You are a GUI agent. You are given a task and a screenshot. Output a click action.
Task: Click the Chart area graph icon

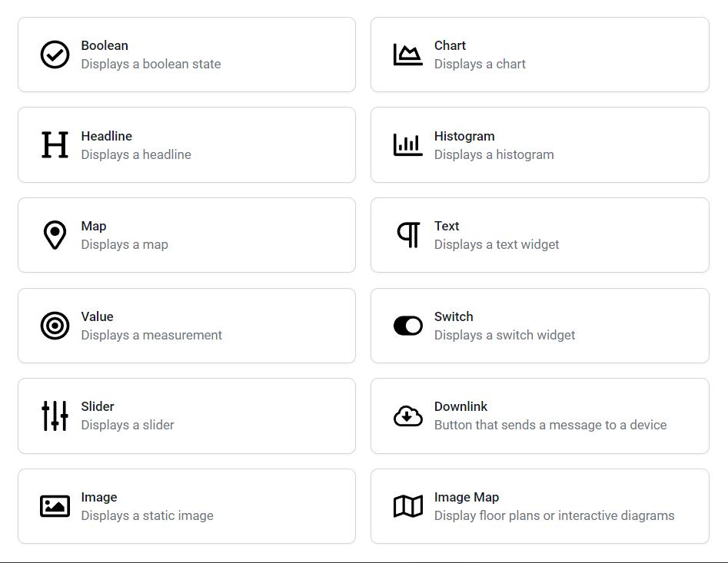(407, 55)
